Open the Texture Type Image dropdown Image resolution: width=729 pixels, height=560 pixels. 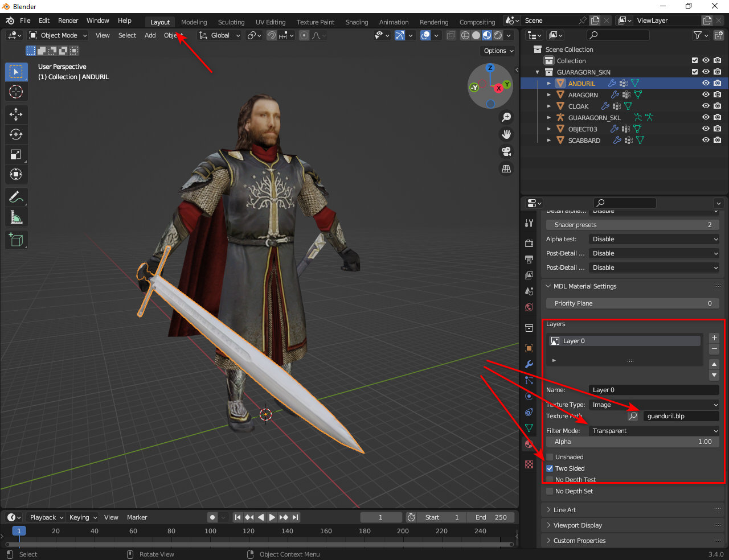click(654, 405)
